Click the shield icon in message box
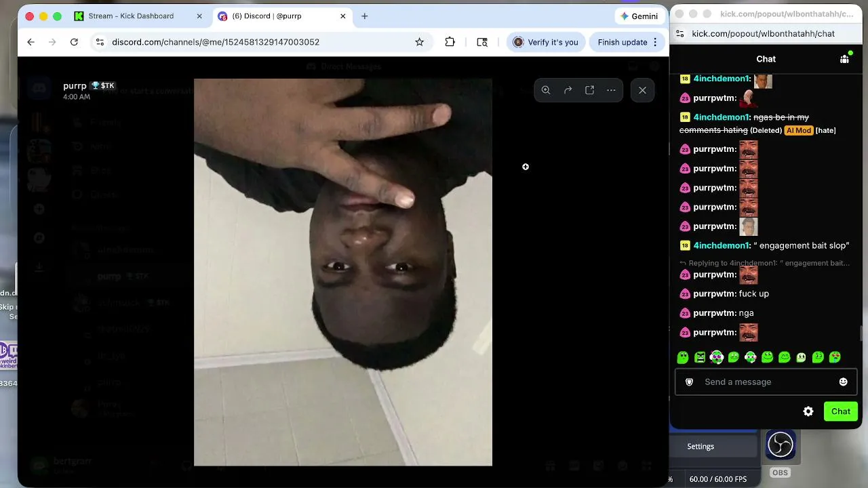The width and height of the screenshot is (868, 488). [x=689, y=382]
